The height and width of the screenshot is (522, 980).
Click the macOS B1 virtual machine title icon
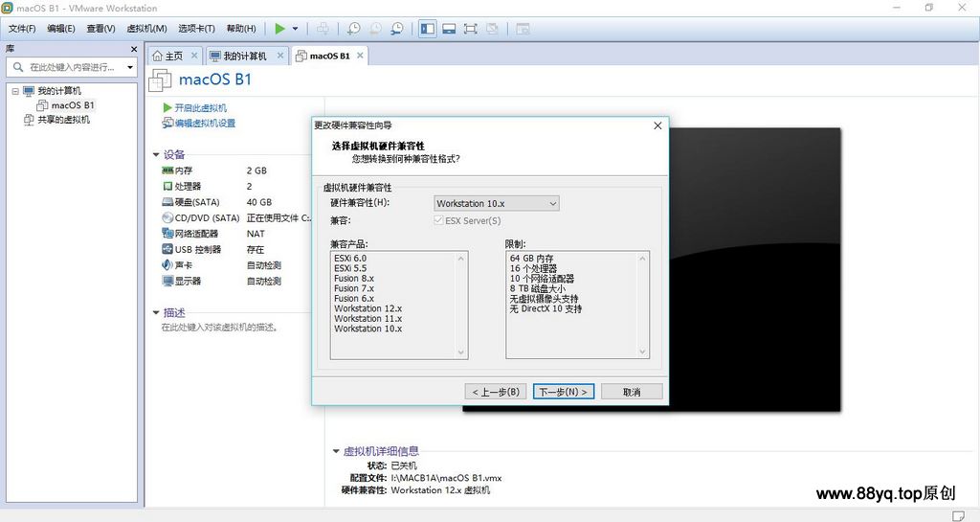(161, 80)
